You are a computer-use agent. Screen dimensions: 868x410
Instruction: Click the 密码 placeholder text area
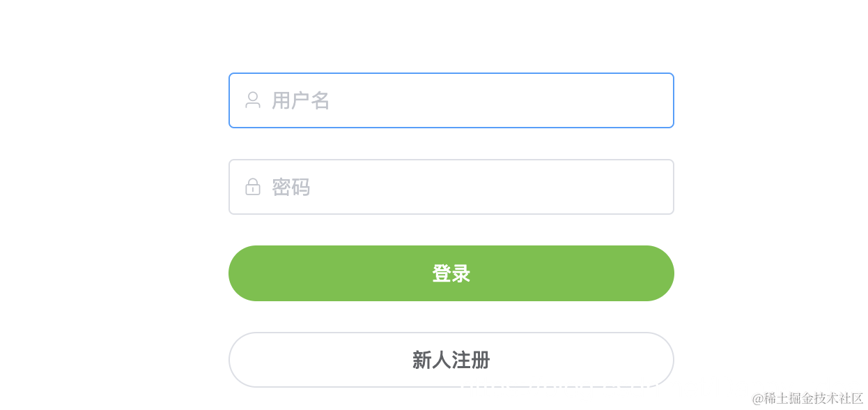pyautogui.click(x=291, y=186)
